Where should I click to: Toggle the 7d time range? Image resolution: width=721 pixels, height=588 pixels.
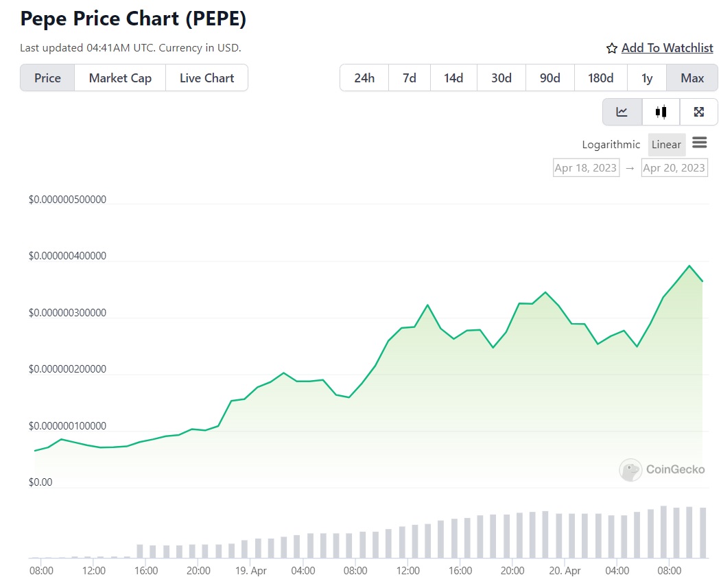[409, 78]
